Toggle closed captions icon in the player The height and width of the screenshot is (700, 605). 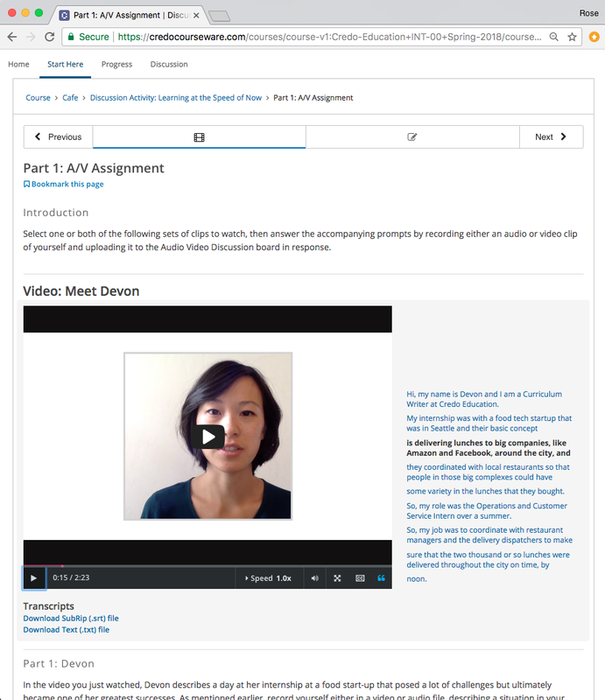point(360,578)
